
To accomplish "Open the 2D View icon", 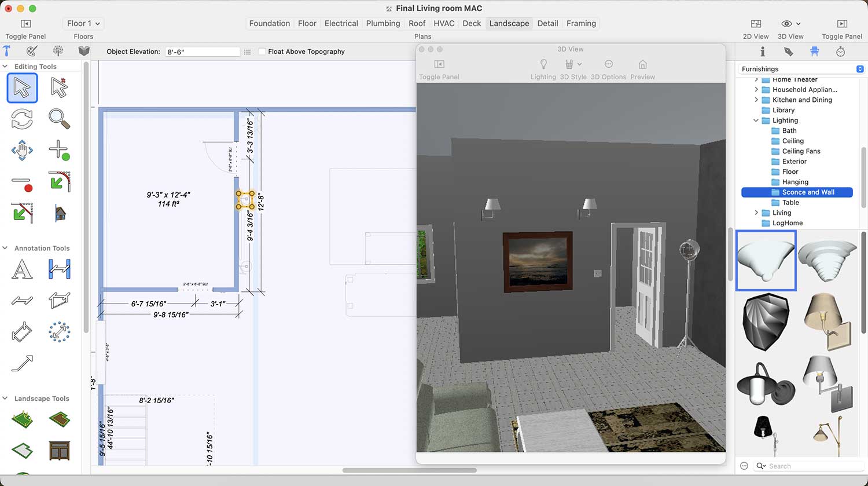I will [x=756, y=24].
